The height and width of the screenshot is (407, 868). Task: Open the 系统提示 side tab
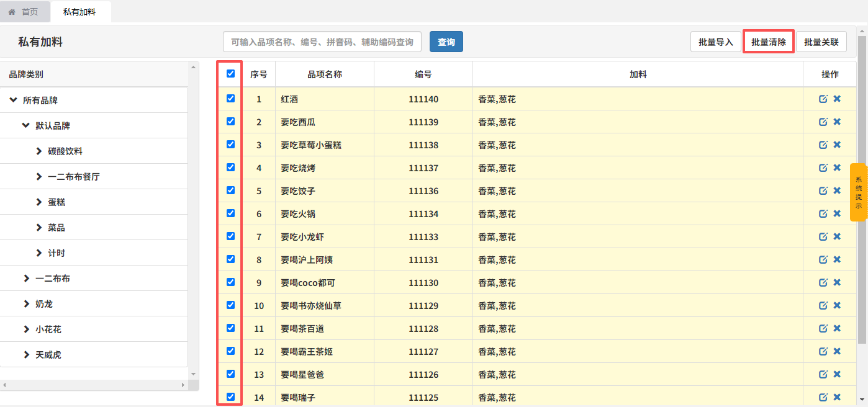pos(859,192)
